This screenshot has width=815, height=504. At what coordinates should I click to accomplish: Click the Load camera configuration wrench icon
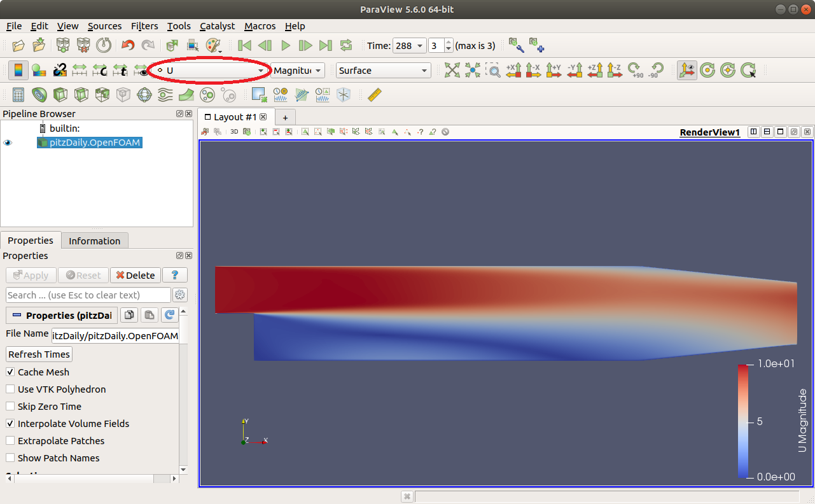pos(516,45)
